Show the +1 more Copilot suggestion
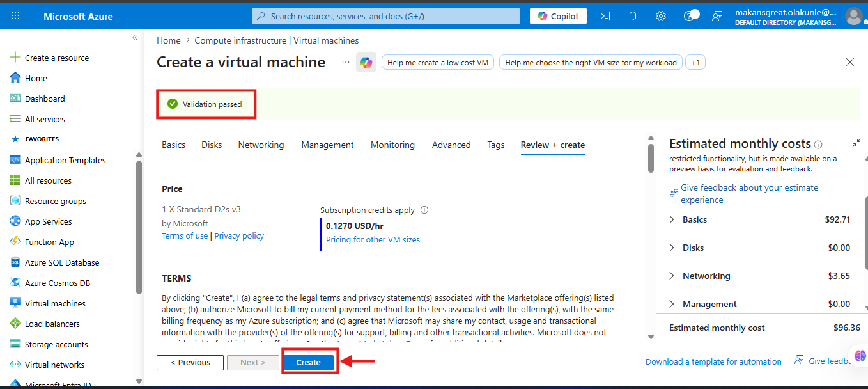Screen dimensions: 868x389 (x=695, y=63)
